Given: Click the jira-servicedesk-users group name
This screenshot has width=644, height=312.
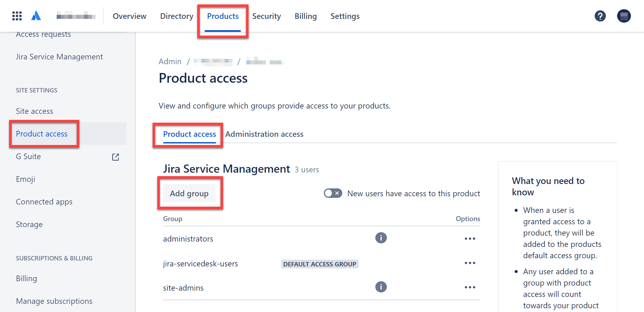Looking at the screenshot, I should [x=200, y=264].
